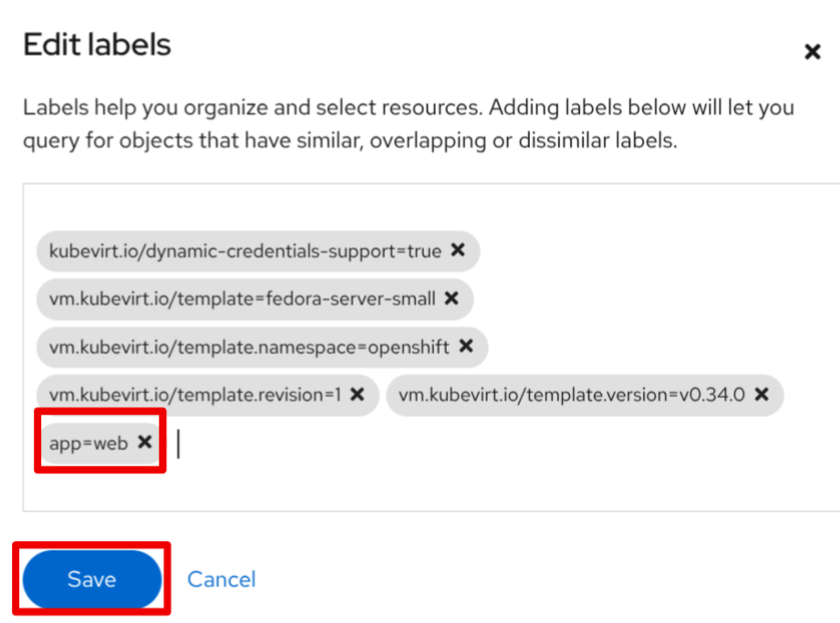Remove the dynamic-credentials-support=true label
Screen dimensions: 840x623
pos(458,250)
